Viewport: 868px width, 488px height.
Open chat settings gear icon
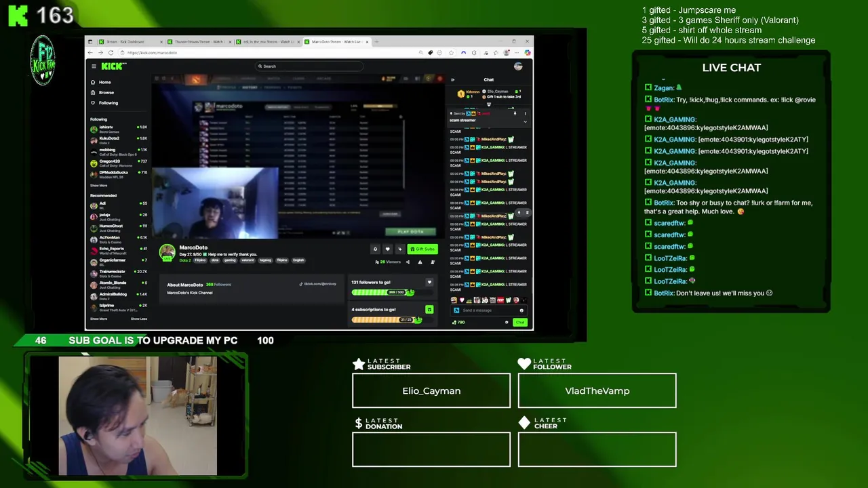coord(507,322)
